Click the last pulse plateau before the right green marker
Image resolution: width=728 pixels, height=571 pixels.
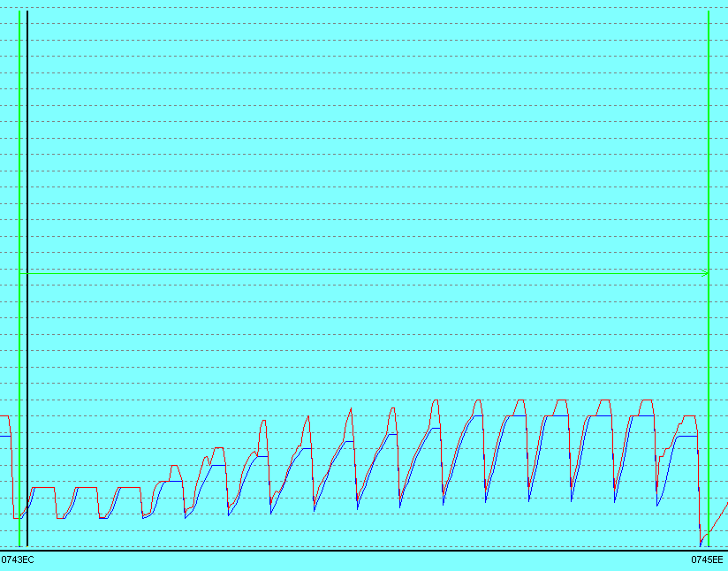coord(686,415)
